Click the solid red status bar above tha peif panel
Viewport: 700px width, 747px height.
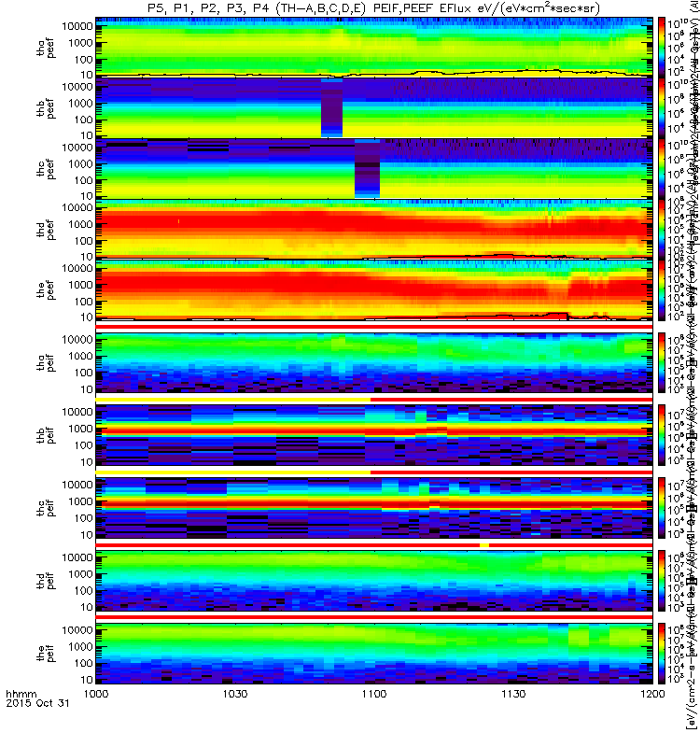click(x=374, y=326)
